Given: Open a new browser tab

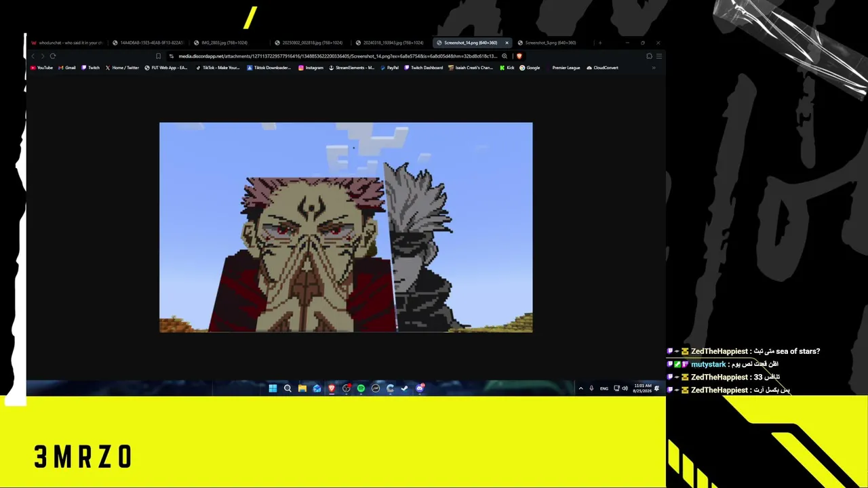Looking at the screenshot, I should click(599, 43).
